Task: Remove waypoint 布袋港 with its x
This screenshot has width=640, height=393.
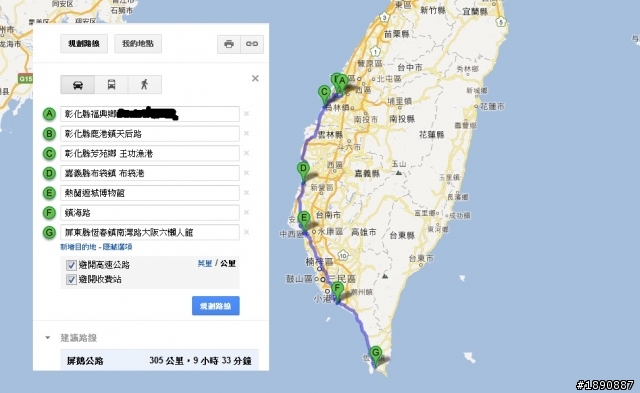Action: [x=247, y=173]
